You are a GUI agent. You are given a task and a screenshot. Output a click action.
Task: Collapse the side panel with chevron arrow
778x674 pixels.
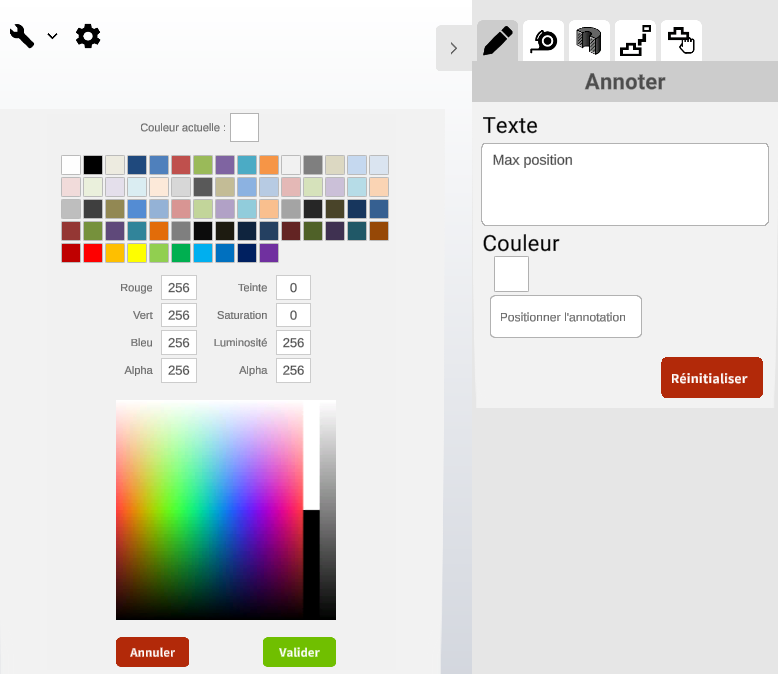[454, 48]
